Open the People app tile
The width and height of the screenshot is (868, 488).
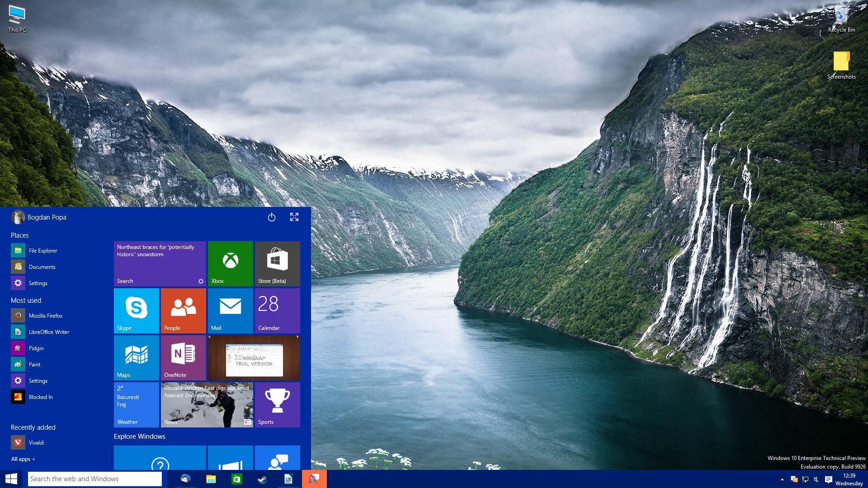183,310
